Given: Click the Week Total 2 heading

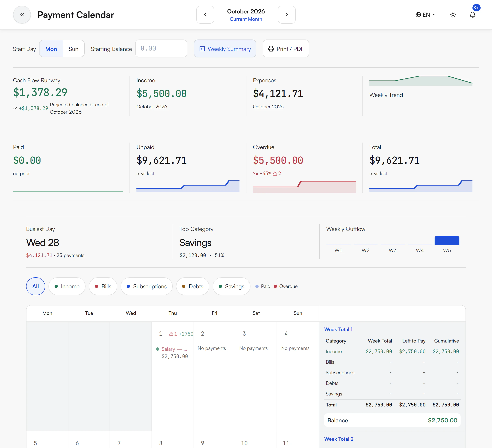Looking at the screenshot, I should [339, 439].
